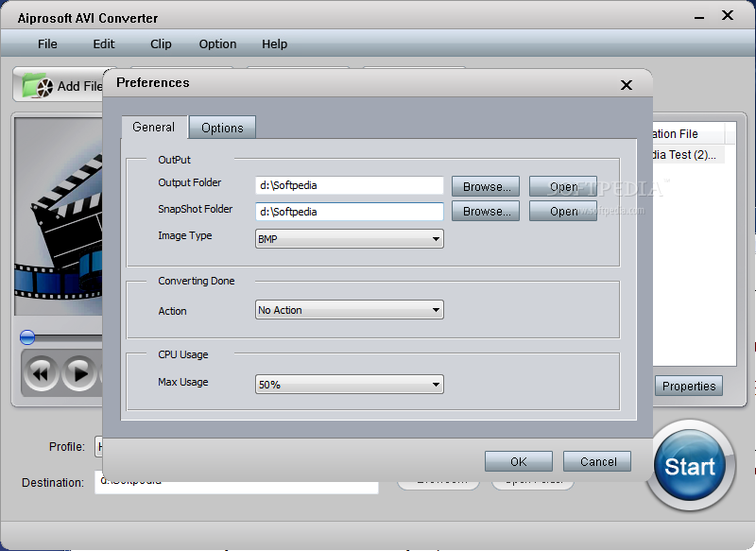
Task: Cancel the Preferences dialog
Action: [597, 462]
